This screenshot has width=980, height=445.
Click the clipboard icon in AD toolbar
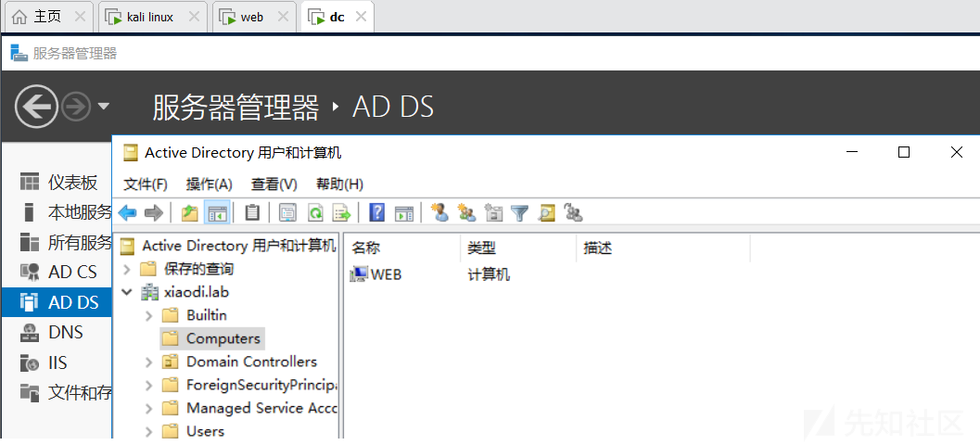pos(252,213)
